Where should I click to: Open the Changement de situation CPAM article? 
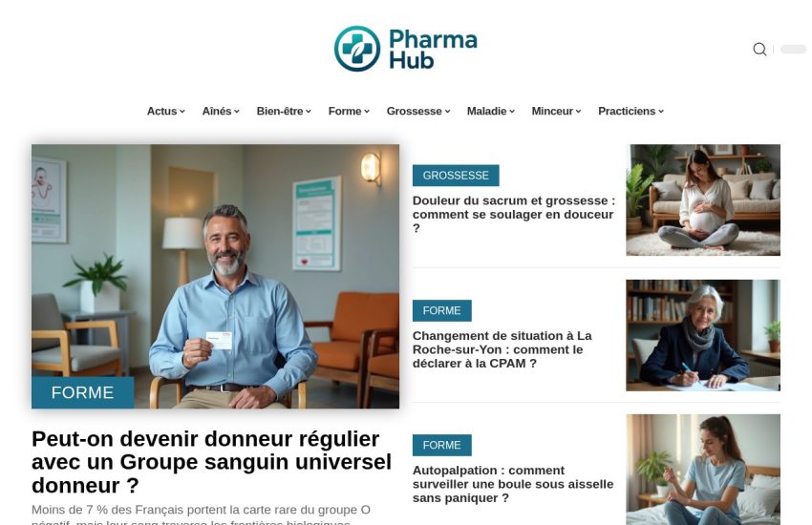[x=502, y=349]
